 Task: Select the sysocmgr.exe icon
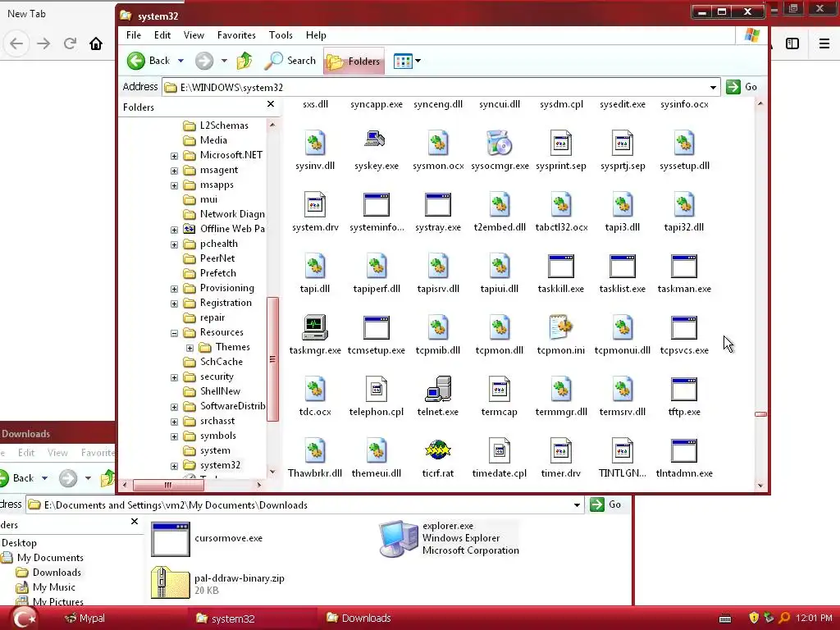500,144
